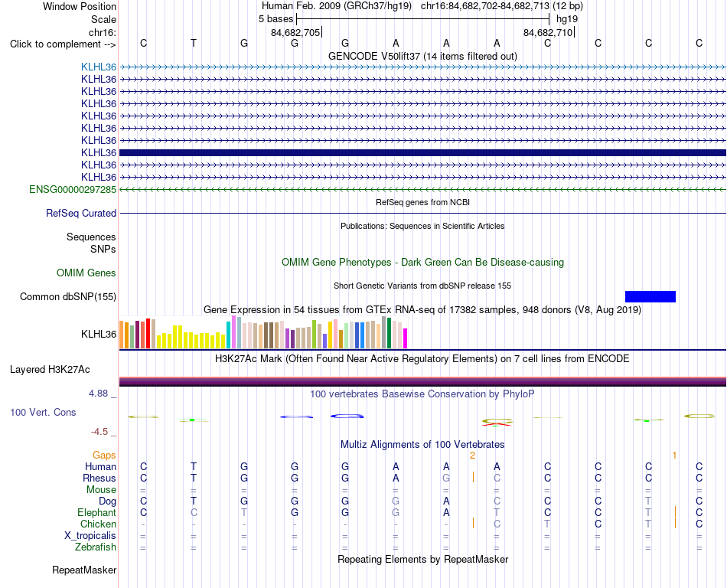This screenshot has width=727, height=588.
Task: Click the light blue KLHL36 transcript label
Action: (98, 67)
